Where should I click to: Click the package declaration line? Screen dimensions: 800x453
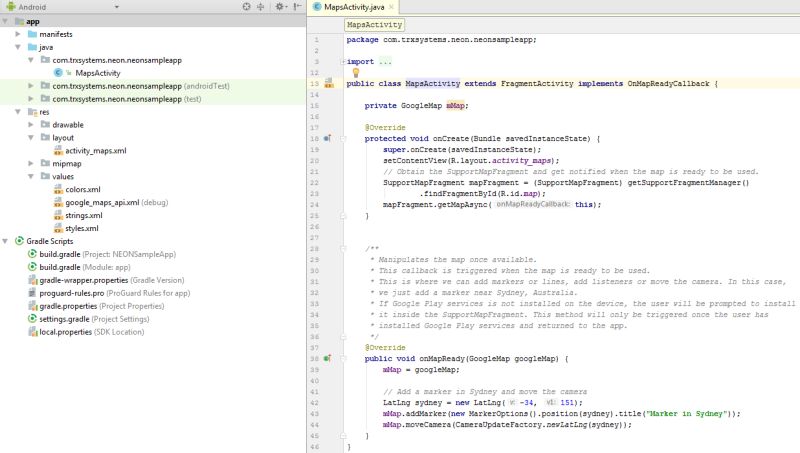click(x=441, y=40)
